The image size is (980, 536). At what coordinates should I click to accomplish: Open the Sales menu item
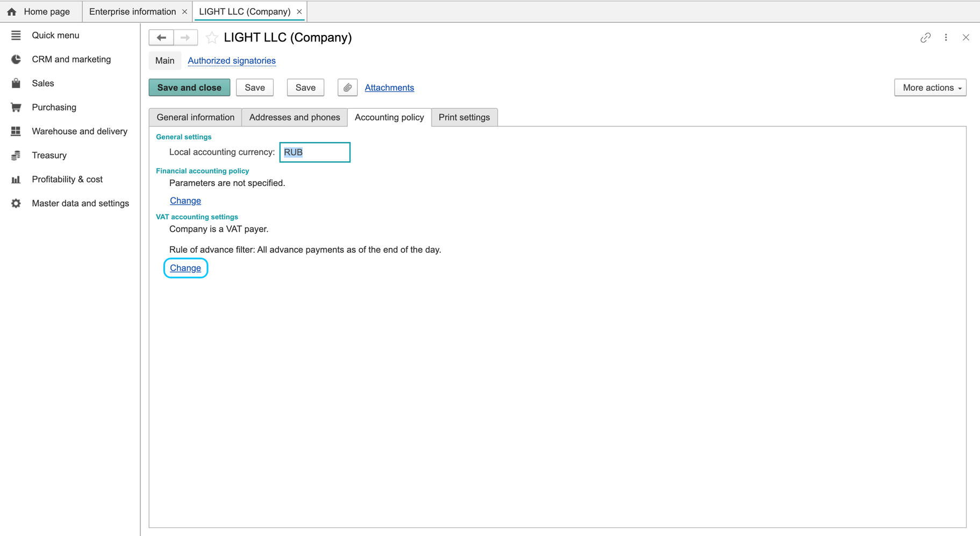coord(43,83)
